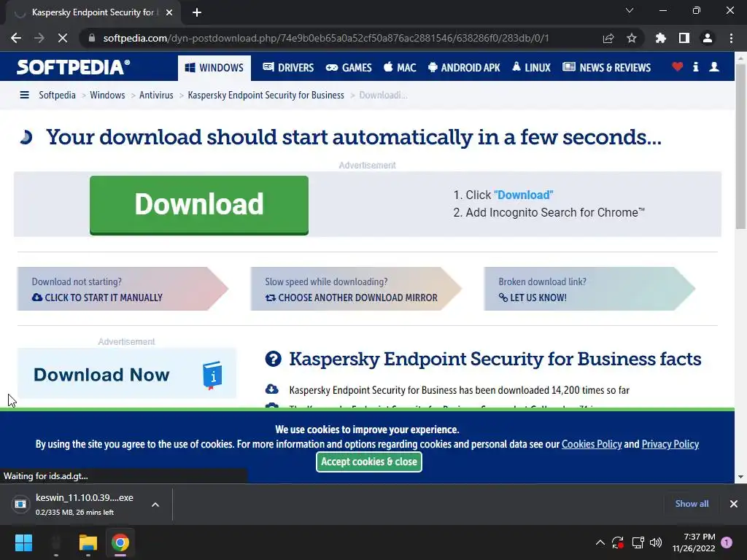Click Show all downloads
Viewport: 747px width, 560px height.
click(x=692, y=503)
